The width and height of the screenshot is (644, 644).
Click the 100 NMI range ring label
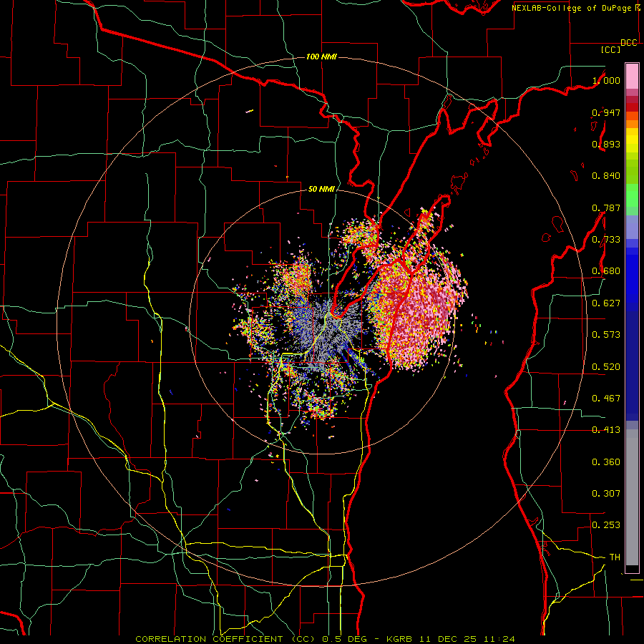(321, 57)
